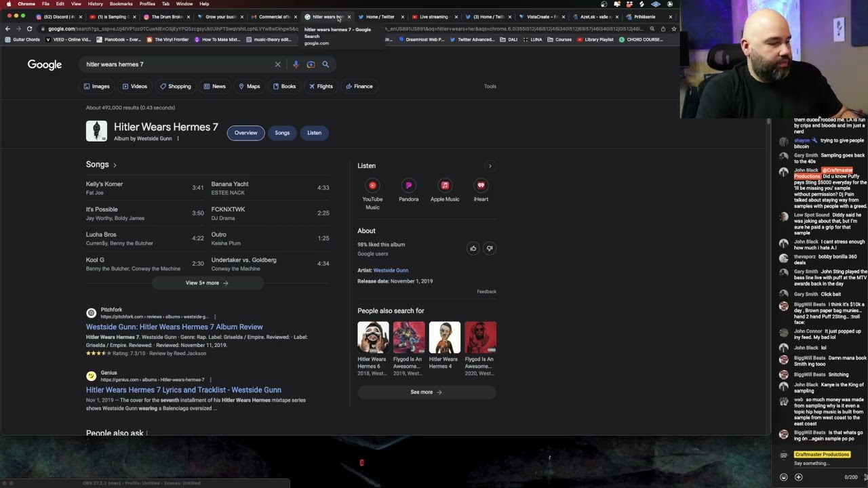Open Chrome View menu

tap(76, 4)
